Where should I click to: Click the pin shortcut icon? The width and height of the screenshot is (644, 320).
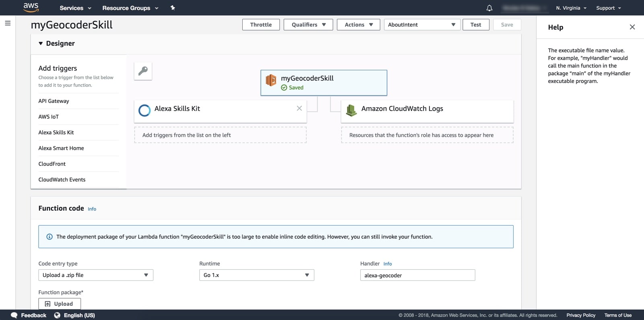pos(173,8)
